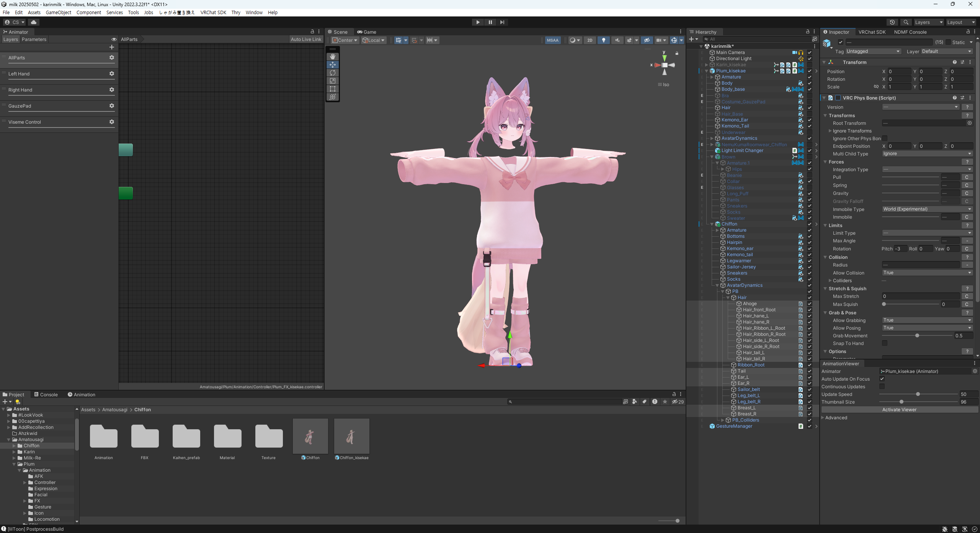Click the Auto Live Link button

click(x=306, y=39)
